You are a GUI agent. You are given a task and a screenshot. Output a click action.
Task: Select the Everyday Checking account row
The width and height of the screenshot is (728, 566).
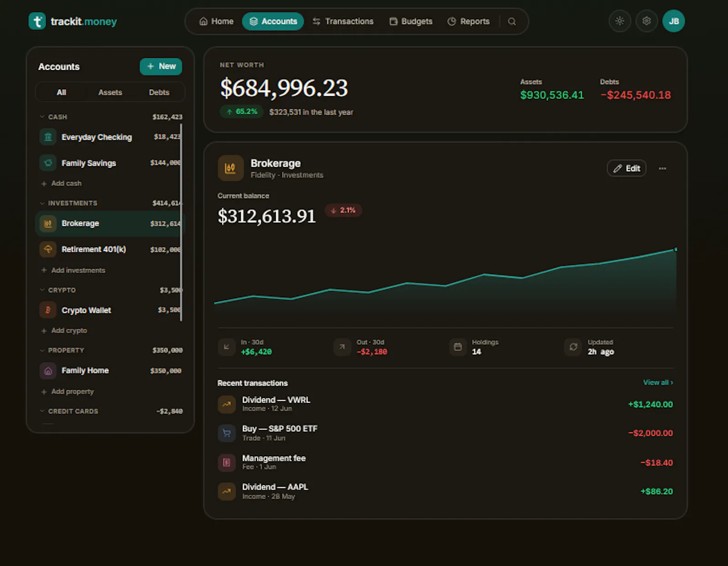pos(109,137)
